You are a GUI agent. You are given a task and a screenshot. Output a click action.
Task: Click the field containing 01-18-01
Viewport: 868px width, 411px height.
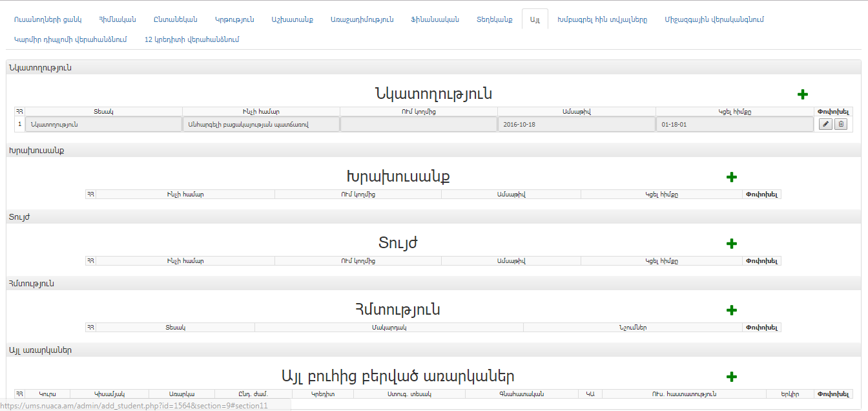734,124
